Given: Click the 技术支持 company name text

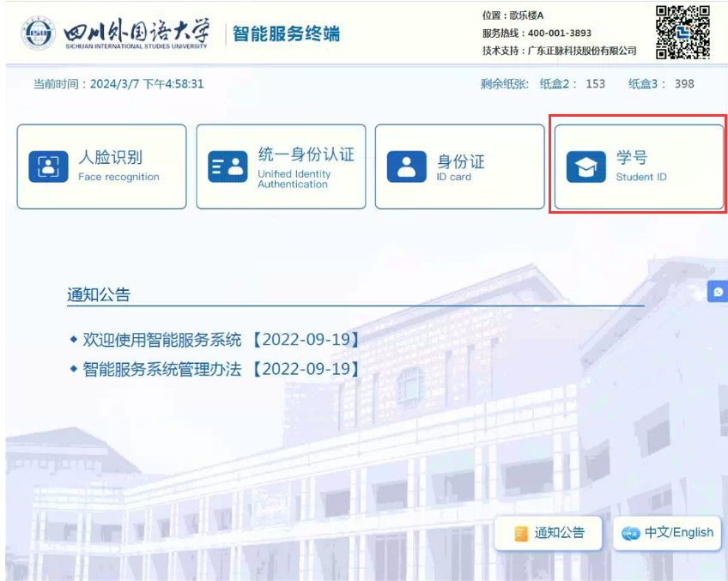Looking at the screenshot, I should (x=582, y=51).
